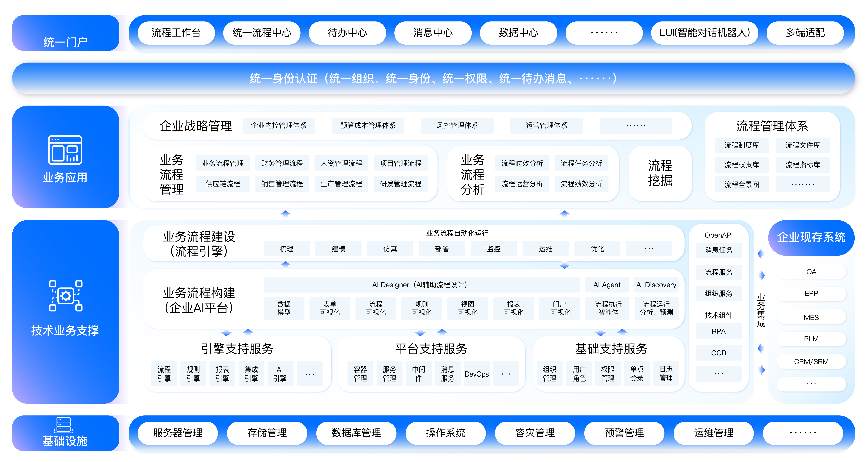Select 流程指标库
The height and width of the screenshot is (462, 868).
click(x=803, y=165)
